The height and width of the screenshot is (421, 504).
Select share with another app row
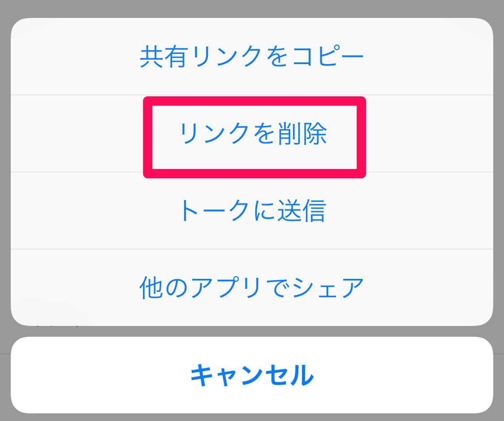[x=252, y=287]
